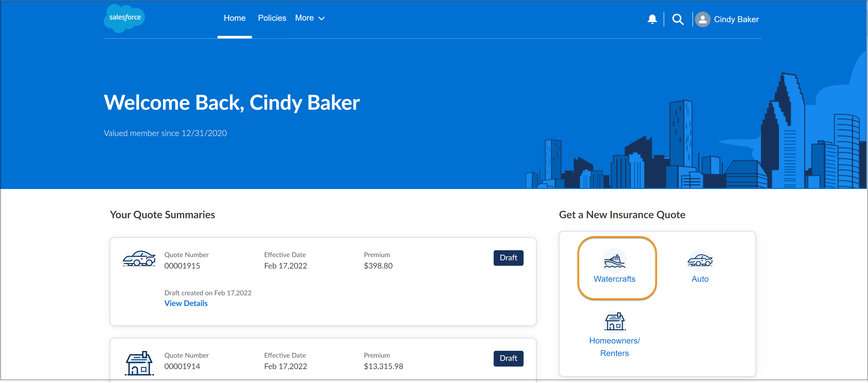The height and width of the screenshot is (383, 868).
Task: Click 'Welcome Back, Cindy Baker' heading
Action: [x=232, y=102]
